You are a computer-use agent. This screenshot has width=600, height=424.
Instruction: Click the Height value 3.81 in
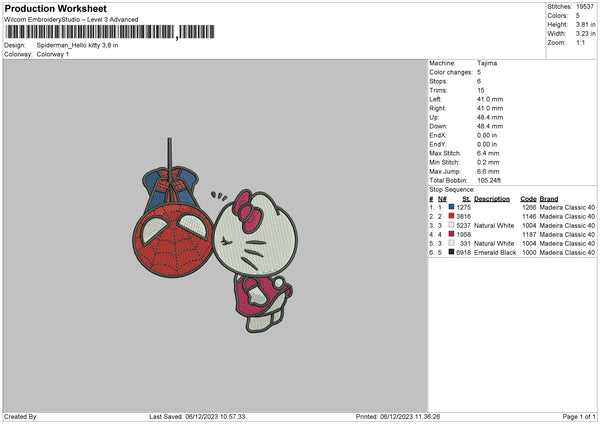coord(585,24)
